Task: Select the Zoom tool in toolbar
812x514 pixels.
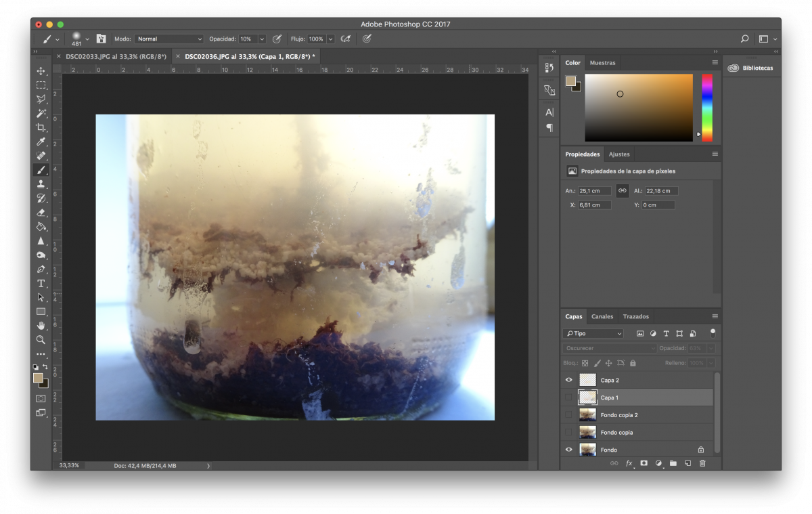Action: (41, 339)
